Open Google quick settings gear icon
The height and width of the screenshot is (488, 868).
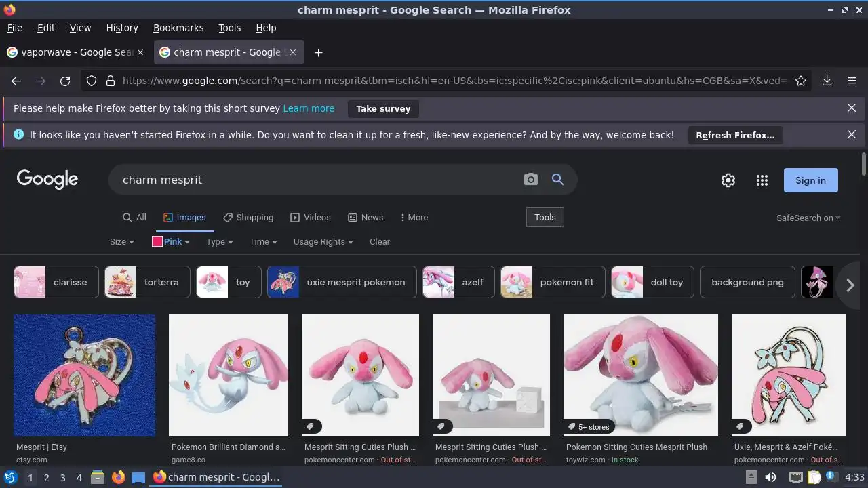click(728, 180)
